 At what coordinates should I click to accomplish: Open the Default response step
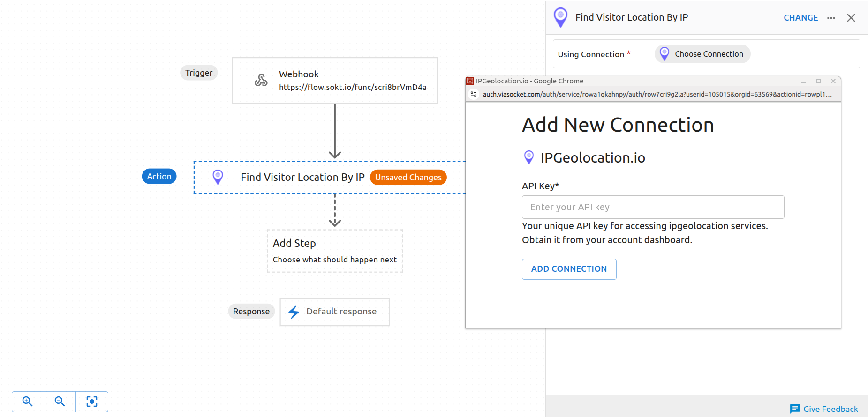(335, 312)
